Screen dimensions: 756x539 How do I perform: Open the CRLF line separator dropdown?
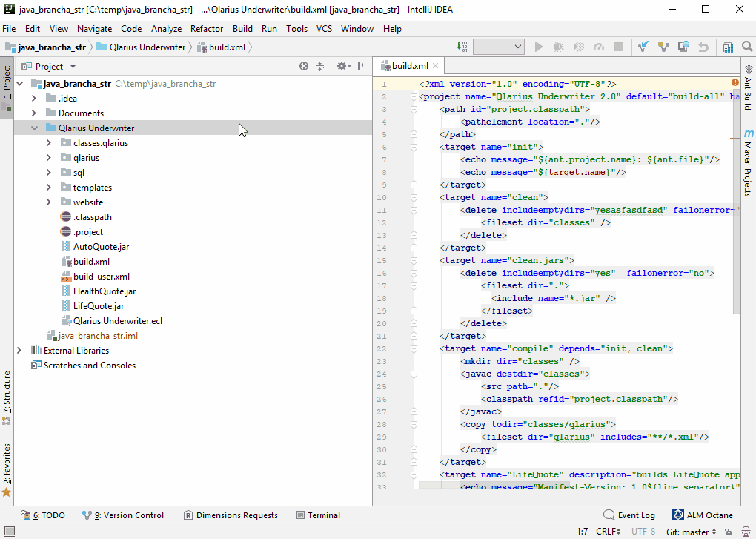(x=608, y=532)
